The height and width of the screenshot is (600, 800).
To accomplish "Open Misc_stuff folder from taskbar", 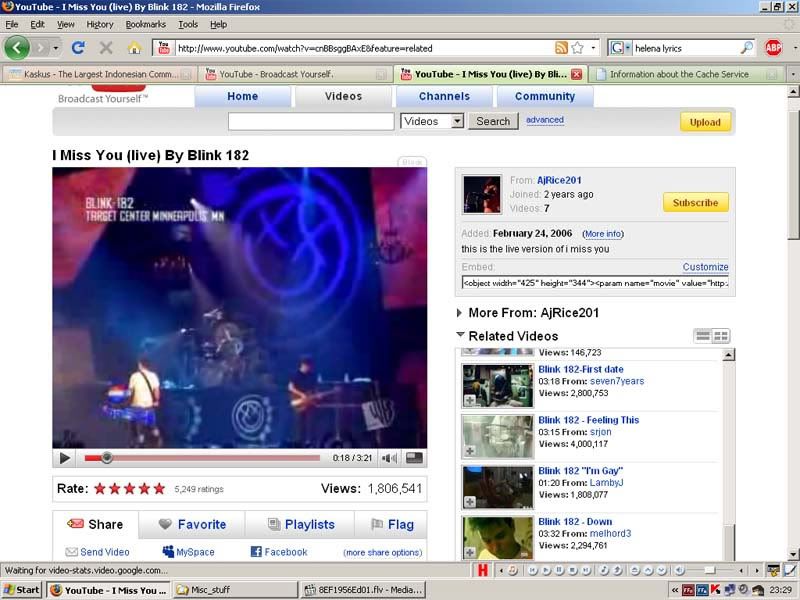I will pyautogui.click(x=235, y=590).
